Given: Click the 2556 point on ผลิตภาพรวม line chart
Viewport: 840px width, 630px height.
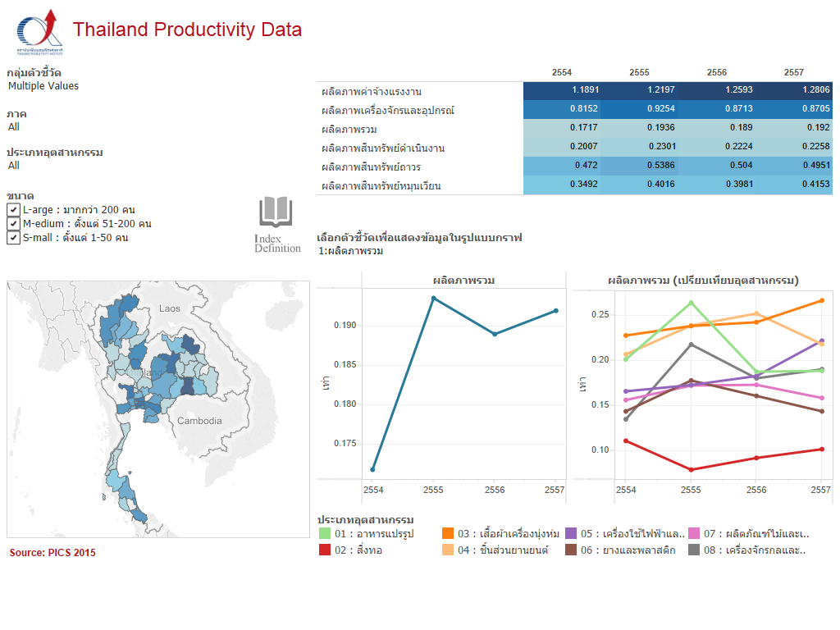Looking at the screenshot, I should point(495,334).
